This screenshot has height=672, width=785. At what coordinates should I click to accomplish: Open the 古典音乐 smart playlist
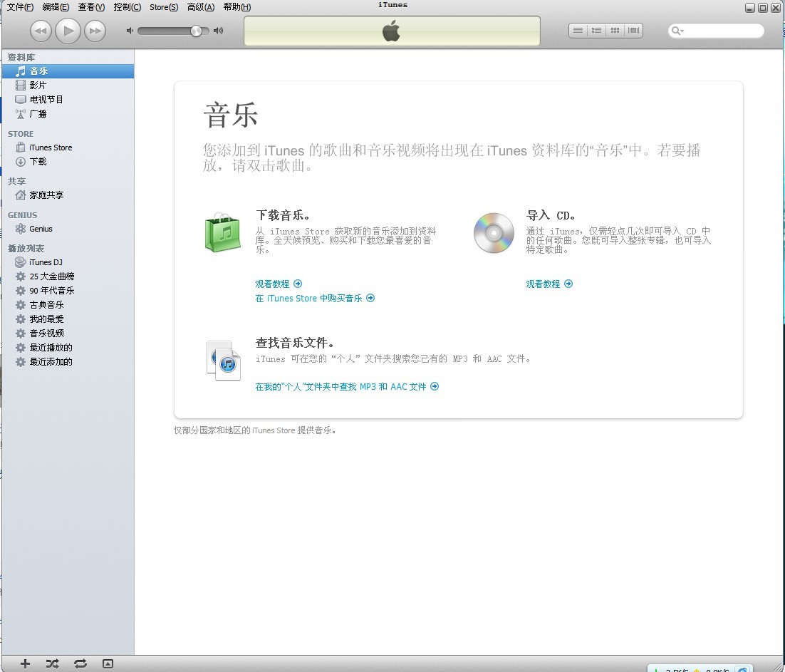coord(68,304)
